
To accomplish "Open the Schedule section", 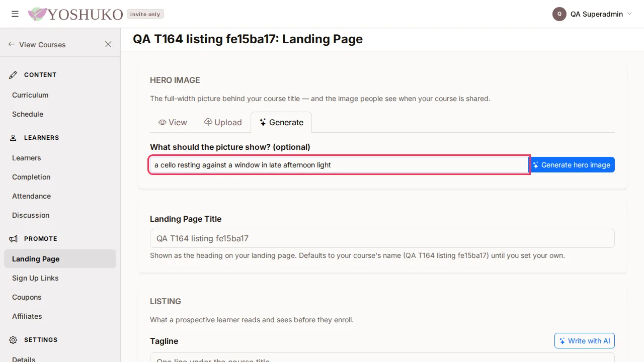I will click(x=28, y=114).
